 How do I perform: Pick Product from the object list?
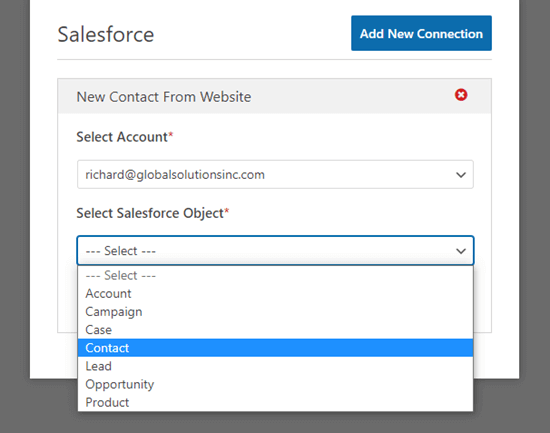click(x=275, y=402)
